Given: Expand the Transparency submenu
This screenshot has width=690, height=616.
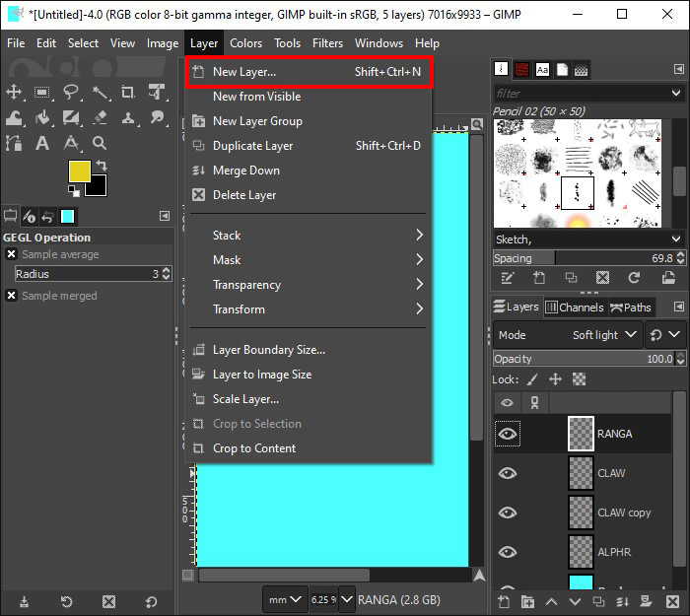Looking at the screenshot, I should point(308,285).
